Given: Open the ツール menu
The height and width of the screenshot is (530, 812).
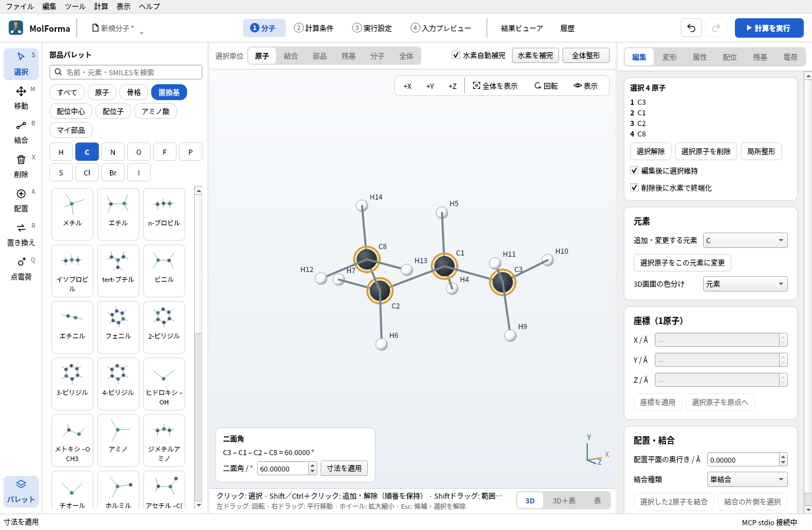Looking at the screenshot, I should (75, 6).
